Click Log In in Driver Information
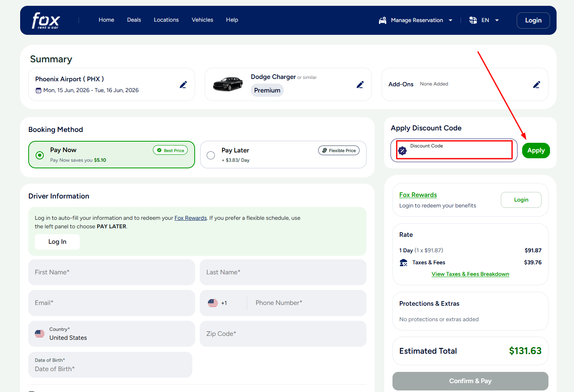Screen dimensions: 574x392 (x=57, y=242)
